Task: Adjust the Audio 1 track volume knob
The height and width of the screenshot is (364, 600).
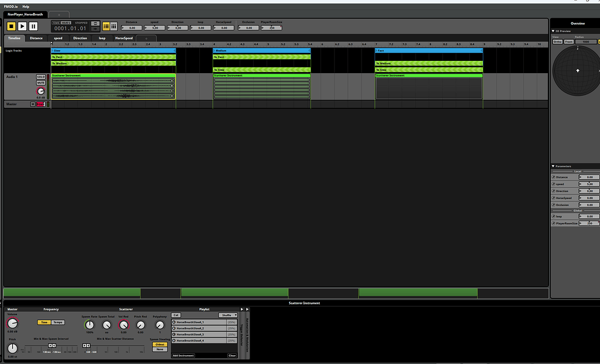Action: (x=40, y=91)
